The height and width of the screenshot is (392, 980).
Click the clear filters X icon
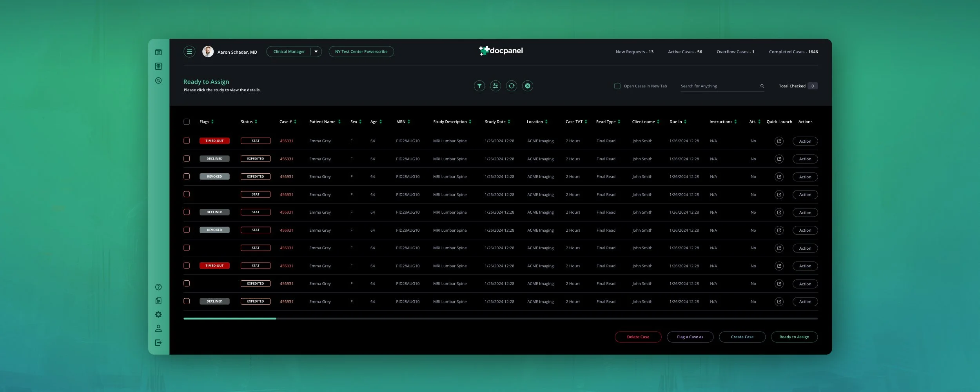point(528,86)
